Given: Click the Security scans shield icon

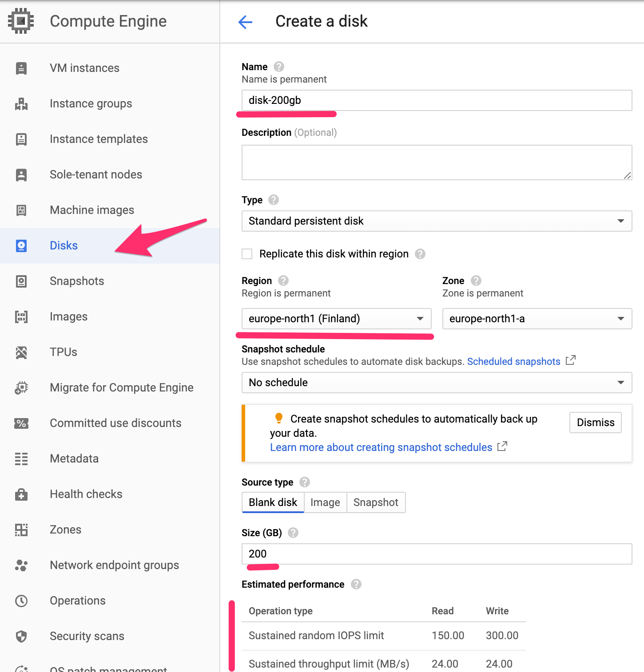Looking at the screenshot, I should (x=21, y=636).
